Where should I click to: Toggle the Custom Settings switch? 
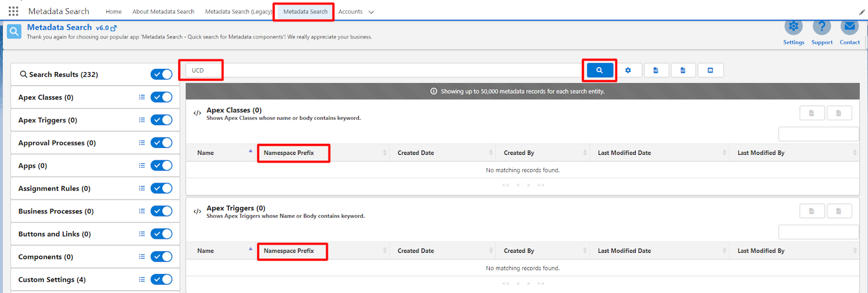point(161,279)
